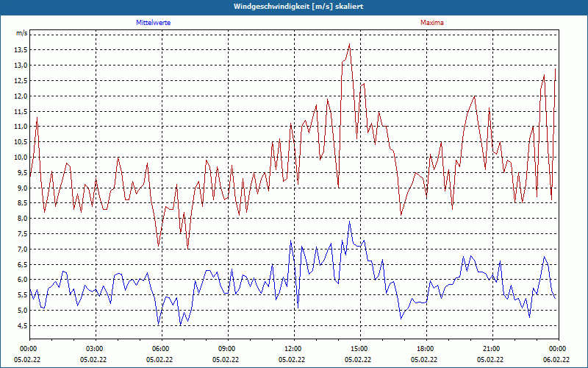Image resolution: width=588 pixels, height=368 pixels.
Task: Click the 15:00 time axis label
Action: click(360, 349)
